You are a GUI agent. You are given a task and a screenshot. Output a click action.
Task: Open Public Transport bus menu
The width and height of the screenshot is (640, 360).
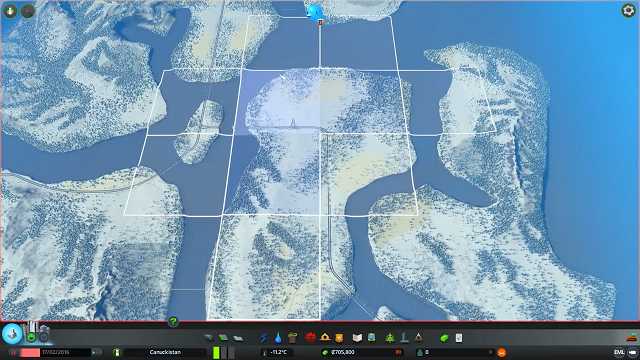[371, 338]
